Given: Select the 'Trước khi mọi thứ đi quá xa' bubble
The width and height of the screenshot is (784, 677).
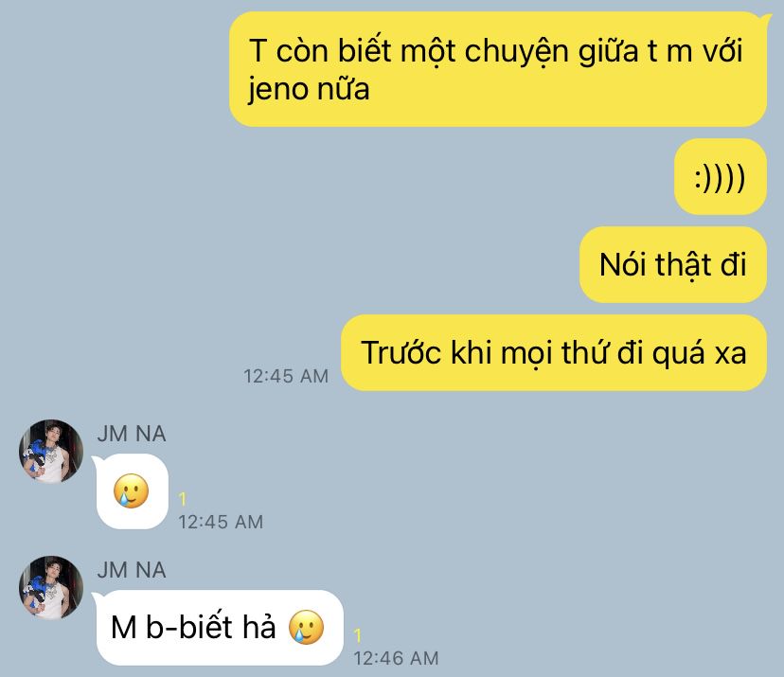Looking at the screenshot, I should tap(554, 352).
